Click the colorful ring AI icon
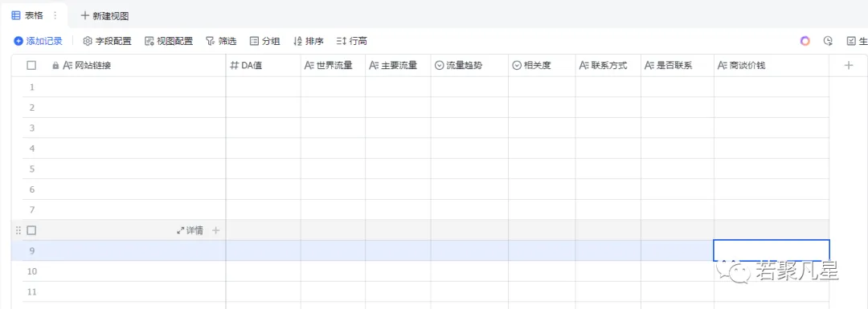868x309 pixels. [805, 41]
